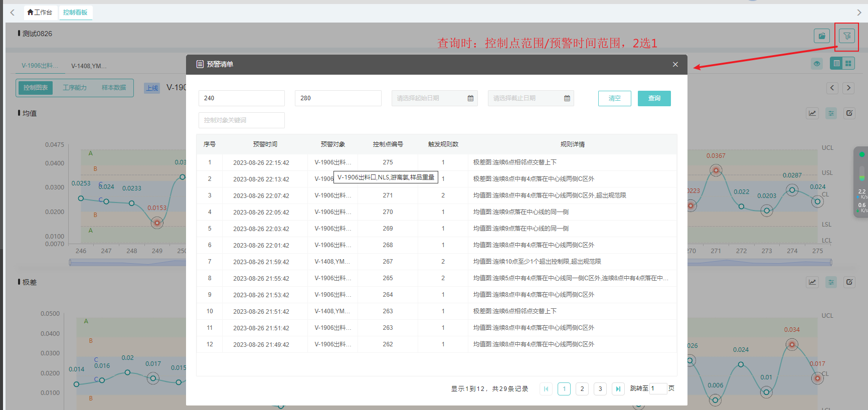Select alert time 2023-08-26 22:07:42
Viewport: 868px width, 410px height.
tap(261, 196)
